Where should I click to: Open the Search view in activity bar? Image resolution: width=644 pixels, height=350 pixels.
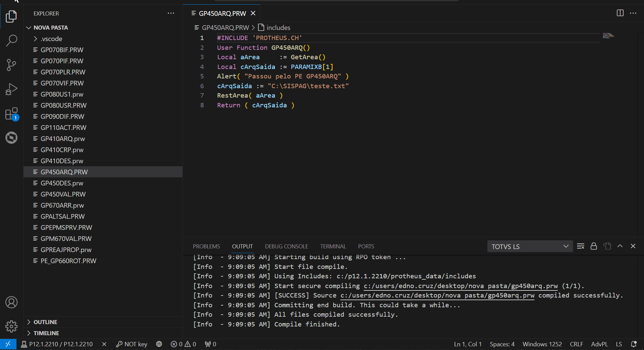click(x=11, y=40)
